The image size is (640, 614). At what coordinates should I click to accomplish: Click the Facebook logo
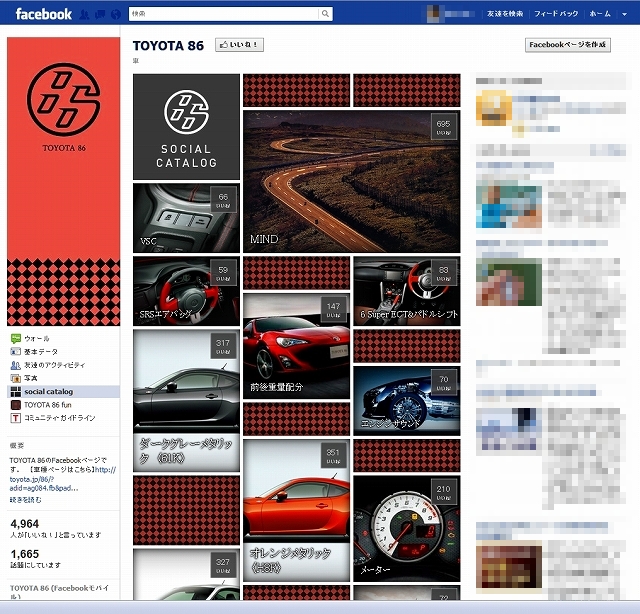43,14
